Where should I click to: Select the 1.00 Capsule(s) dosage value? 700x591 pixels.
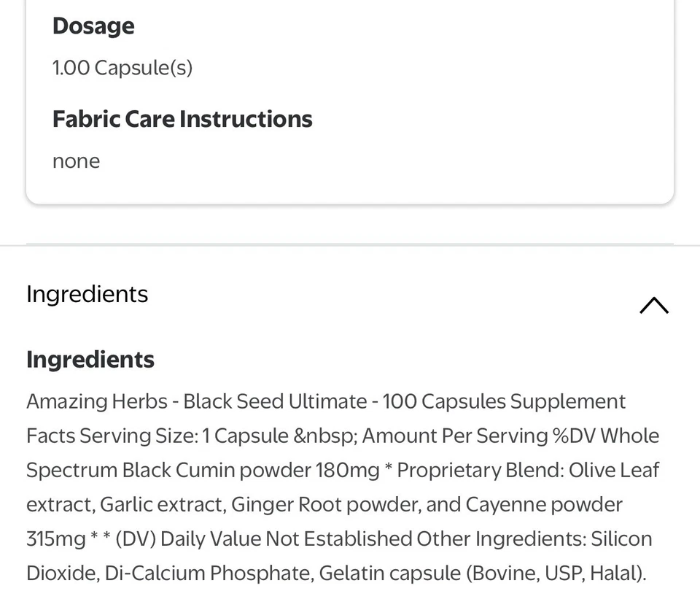tap(122, 68)
